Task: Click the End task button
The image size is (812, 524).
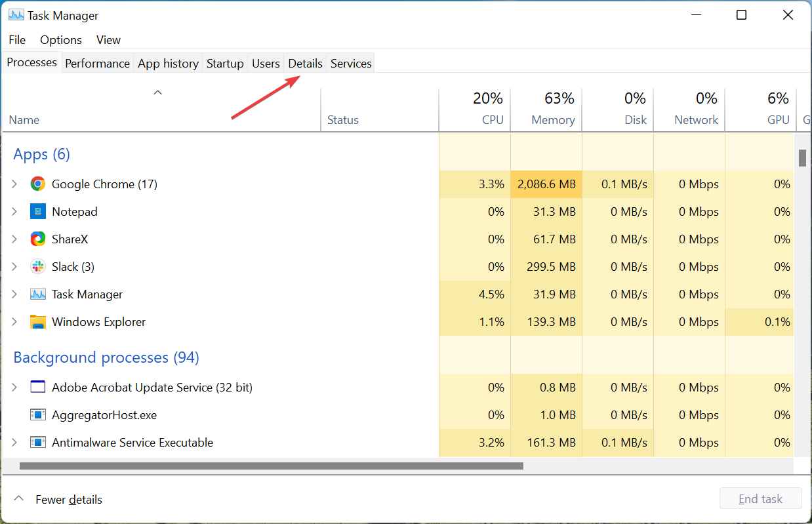Action: coord(760,499)
